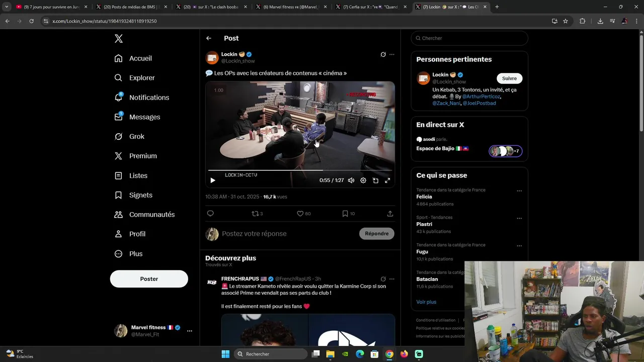644x362 pixels.
Task: Click the back arrow next to Post
Action: tap(209, 38)
